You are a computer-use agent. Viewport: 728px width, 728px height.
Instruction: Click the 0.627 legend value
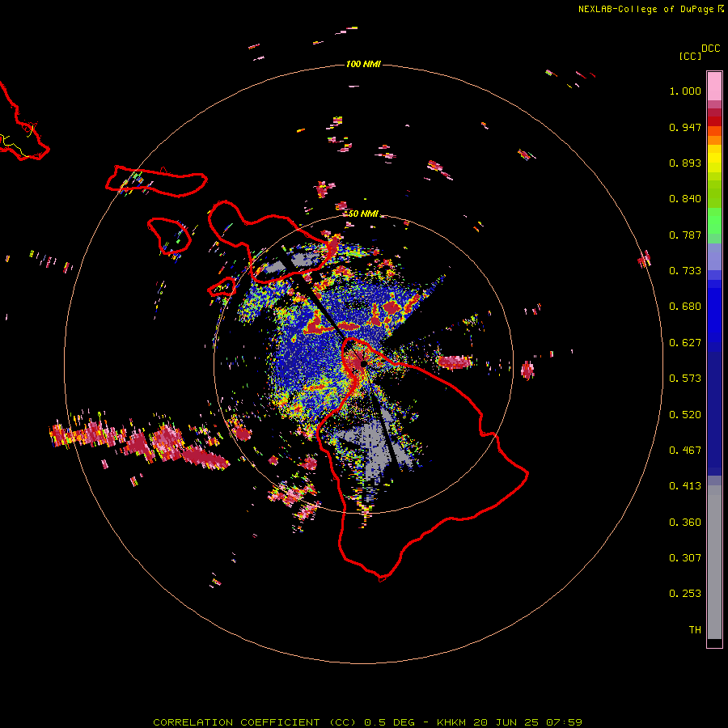pyautogui.click(x=685, y=343)
